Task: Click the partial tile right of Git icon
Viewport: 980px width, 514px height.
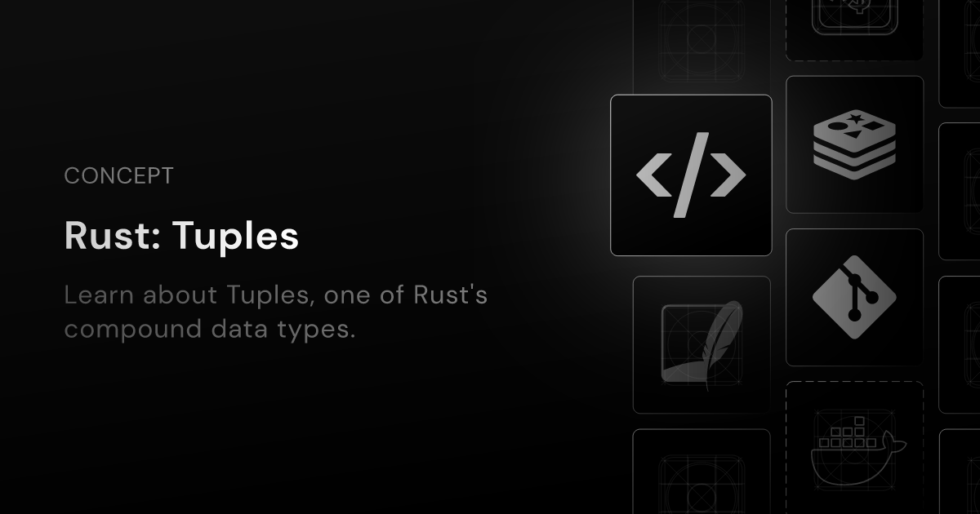Action: click(960, 344)
